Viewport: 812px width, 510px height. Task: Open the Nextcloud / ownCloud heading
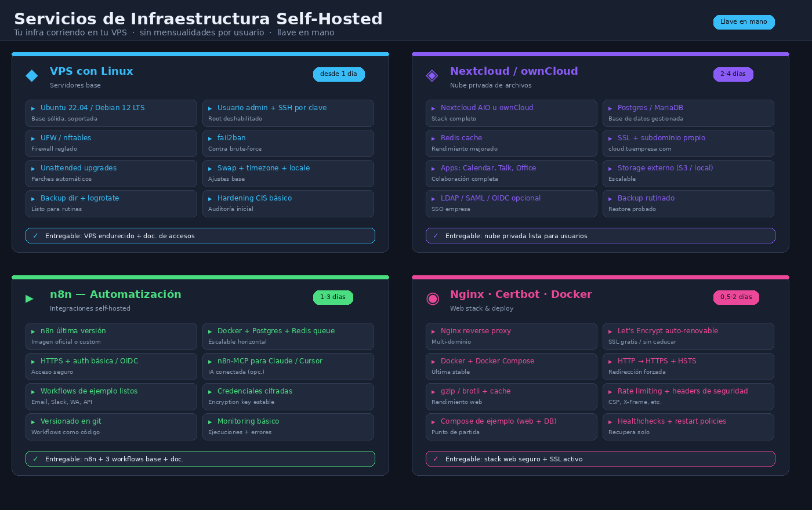tap(514, 71)
